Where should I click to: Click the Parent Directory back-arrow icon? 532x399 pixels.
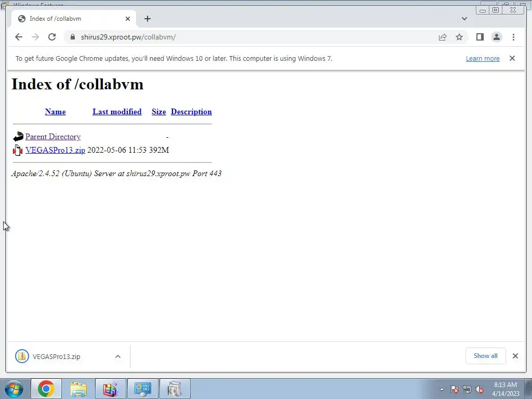coord(18,137)
